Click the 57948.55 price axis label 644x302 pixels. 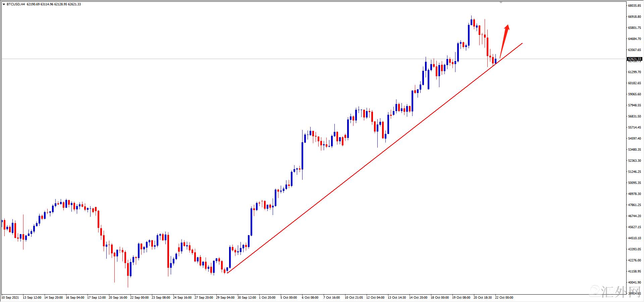(634, 105)
